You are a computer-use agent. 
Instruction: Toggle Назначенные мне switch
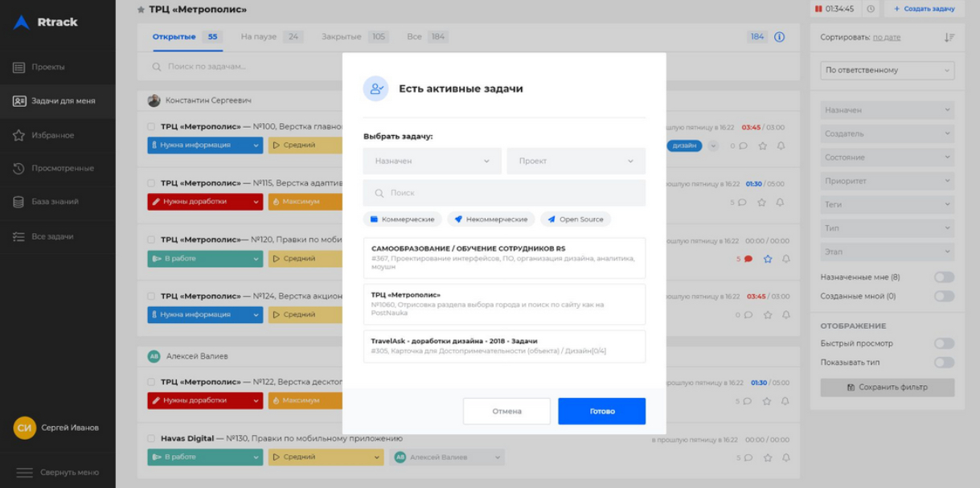pos(944,277)
